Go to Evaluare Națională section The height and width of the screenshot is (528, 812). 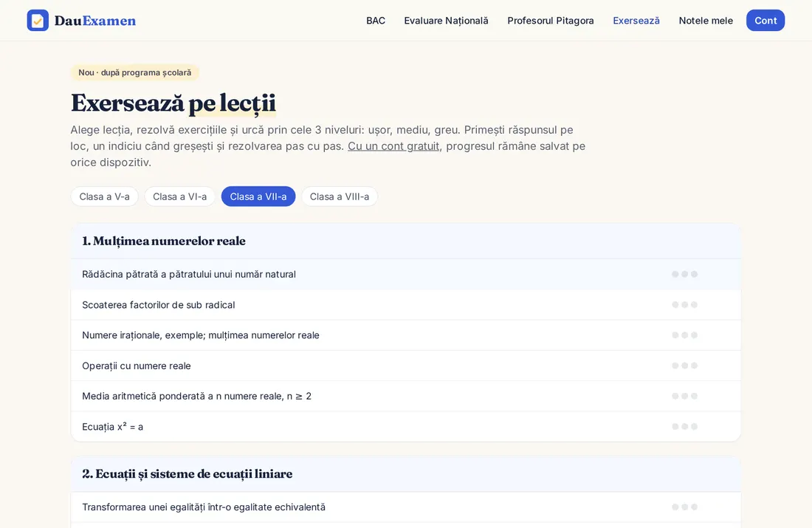446,21
